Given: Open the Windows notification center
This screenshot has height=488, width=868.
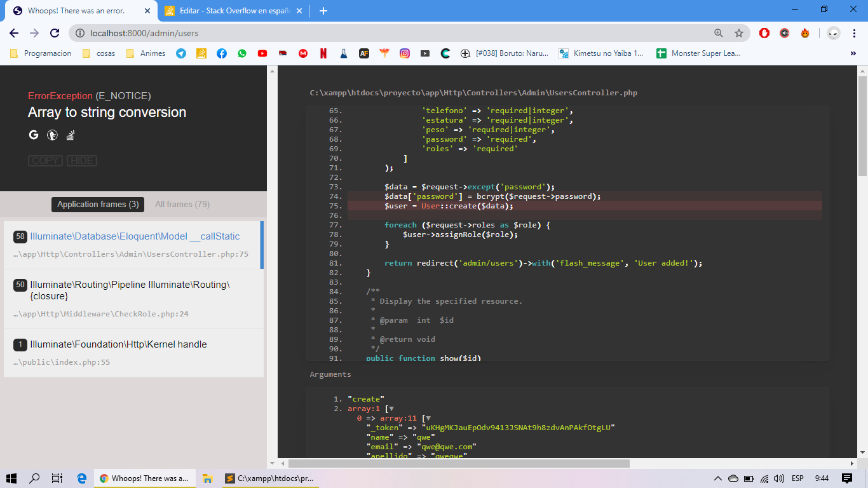Looking at the screenshot, I should (x=847, y=478).
